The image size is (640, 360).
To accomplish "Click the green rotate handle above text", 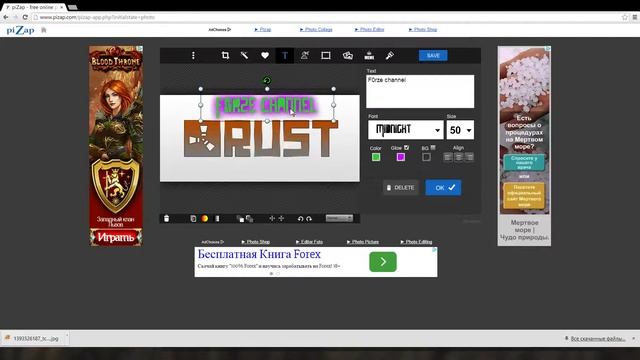I will (x=267, y=80).
